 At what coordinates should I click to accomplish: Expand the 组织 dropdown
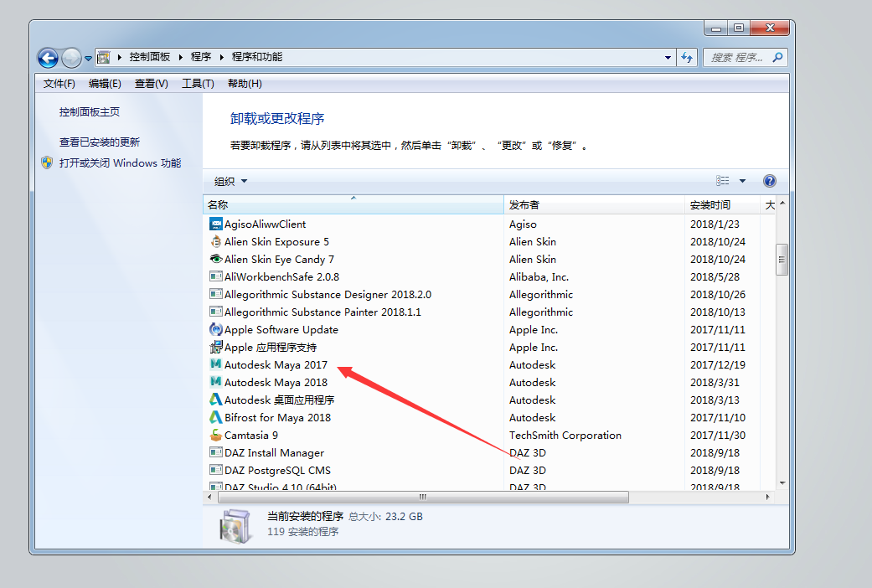click(x=230, y=181)
